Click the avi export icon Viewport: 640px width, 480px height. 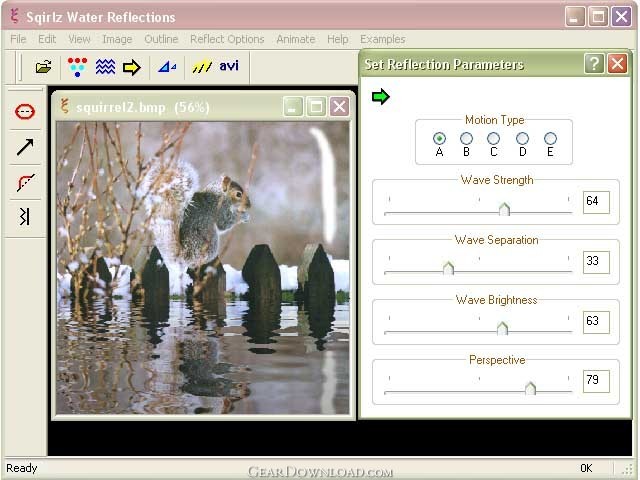pos(229,66)
